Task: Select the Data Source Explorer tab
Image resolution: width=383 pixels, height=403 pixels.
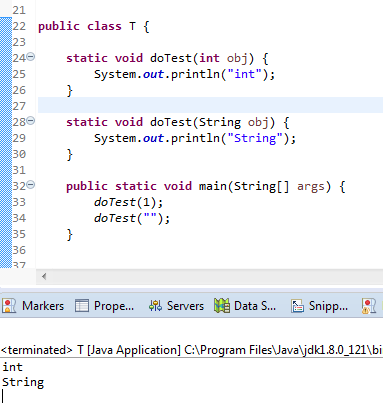Action: pos(245,306)
